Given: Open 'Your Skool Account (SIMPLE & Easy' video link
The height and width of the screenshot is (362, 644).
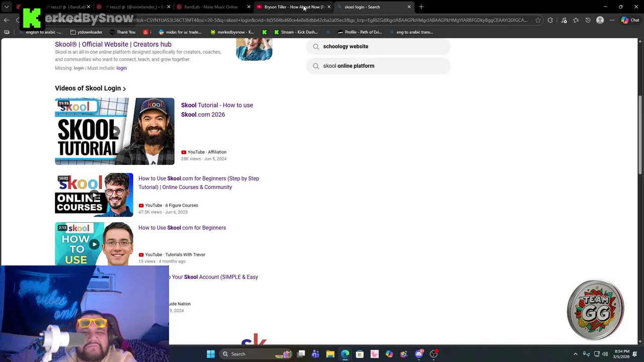Looking at the screenshot, I should point(214,277).
